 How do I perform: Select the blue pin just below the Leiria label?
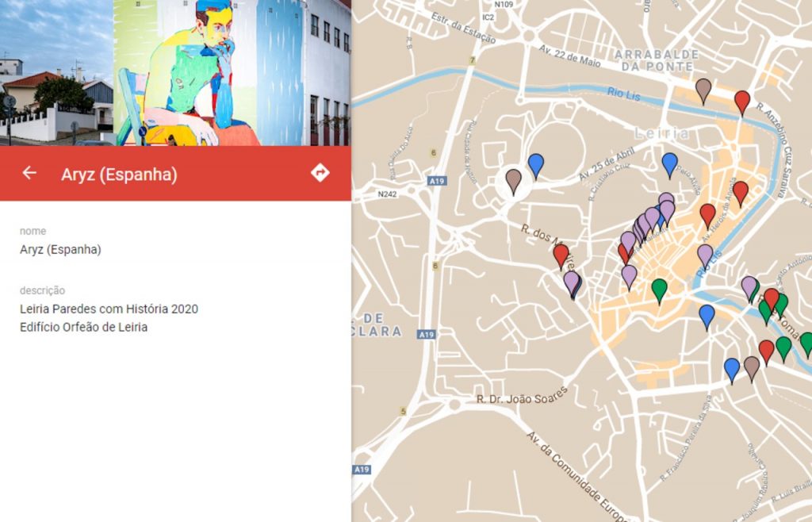pos(670,163)
